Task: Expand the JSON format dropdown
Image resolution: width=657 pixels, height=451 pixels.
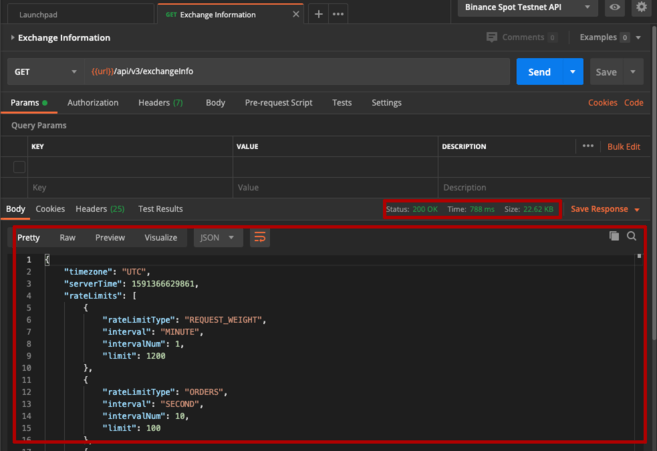Action: [x=218, y=238]
